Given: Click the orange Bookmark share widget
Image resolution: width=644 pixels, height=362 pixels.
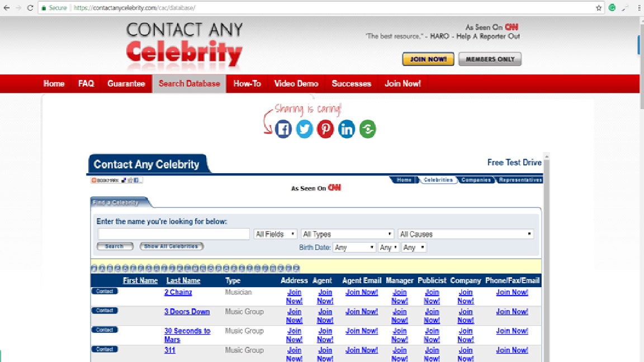Looking at the screenshot, I should [116, 180].
